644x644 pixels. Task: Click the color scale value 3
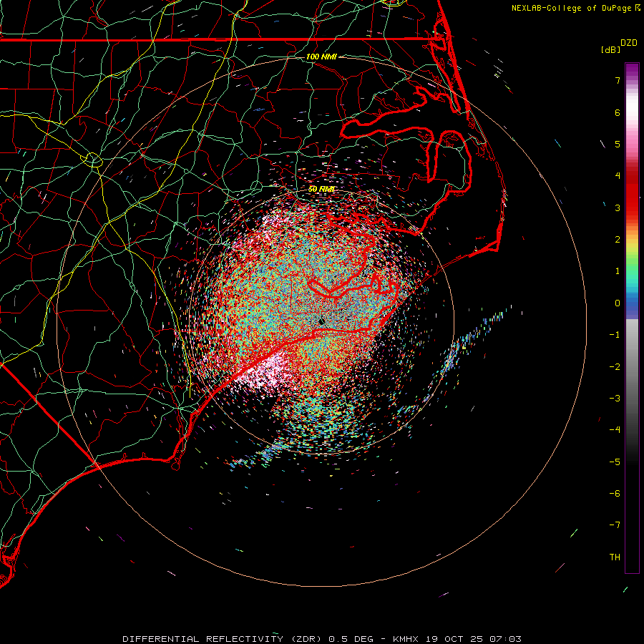(x=618, y=208)
